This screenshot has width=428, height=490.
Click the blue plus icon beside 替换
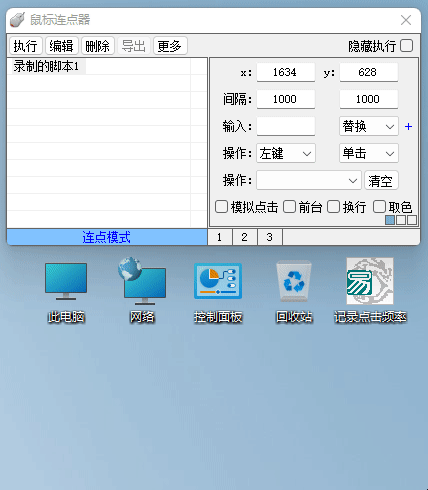coord(408,127)
